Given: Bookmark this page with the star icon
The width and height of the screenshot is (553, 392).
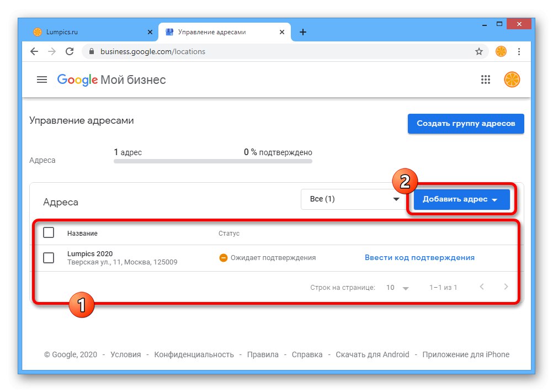Looking at the screenshot, I should click(x=478, y=51).
